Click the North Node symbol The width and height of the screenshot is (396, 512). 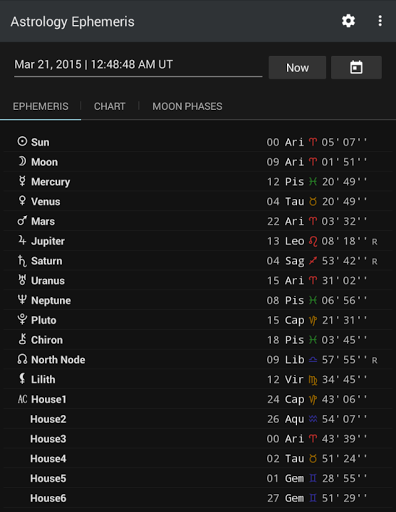[22, 359]
